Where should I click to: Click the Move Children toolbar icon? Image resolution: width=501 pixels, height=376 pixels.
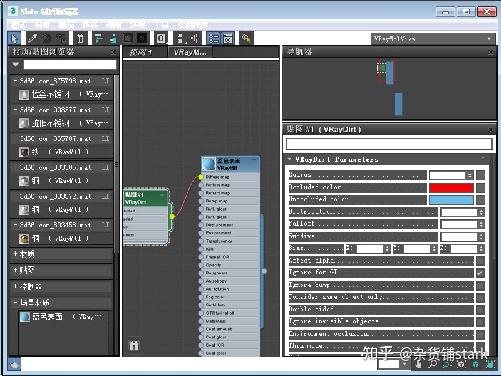(99, 38)
